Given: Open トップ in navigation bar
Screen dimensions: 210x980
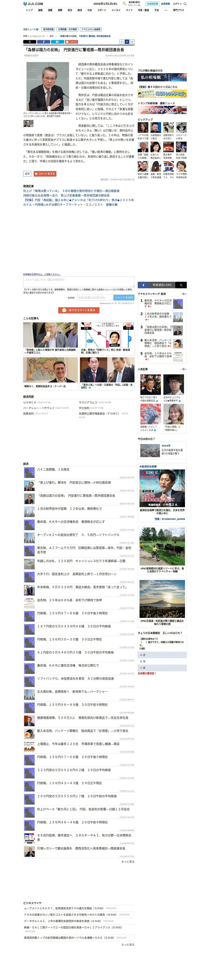Looking at the screenshot, I should (29, 10).
